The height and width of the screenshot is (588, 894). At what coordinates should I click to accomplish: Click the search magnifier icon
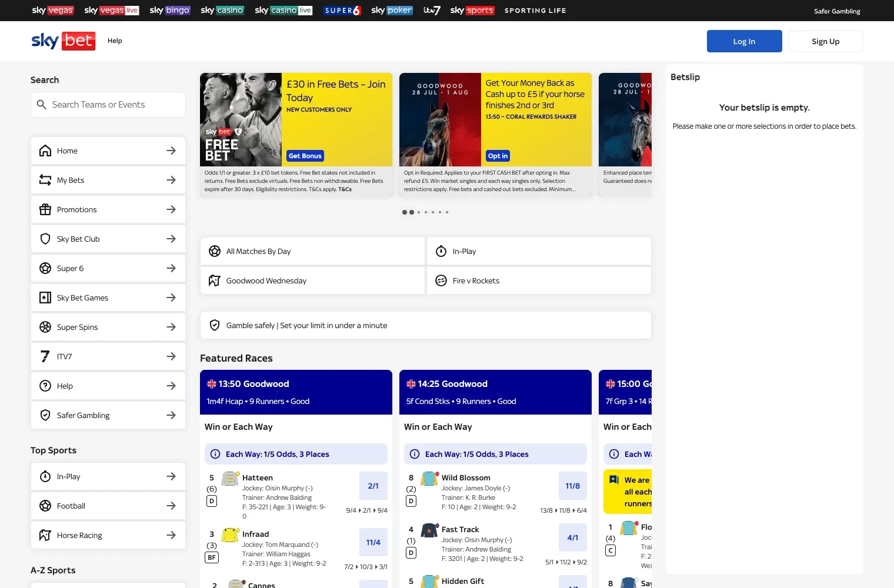point(42,105)
